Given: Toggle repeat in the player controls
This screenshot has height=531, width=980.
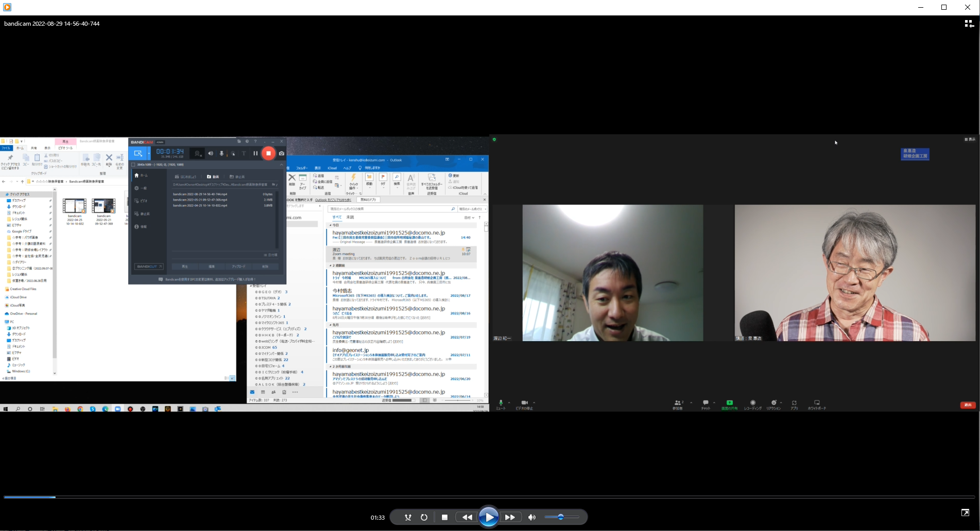Looking at the screenshot, I should click(x=424, y=517).
